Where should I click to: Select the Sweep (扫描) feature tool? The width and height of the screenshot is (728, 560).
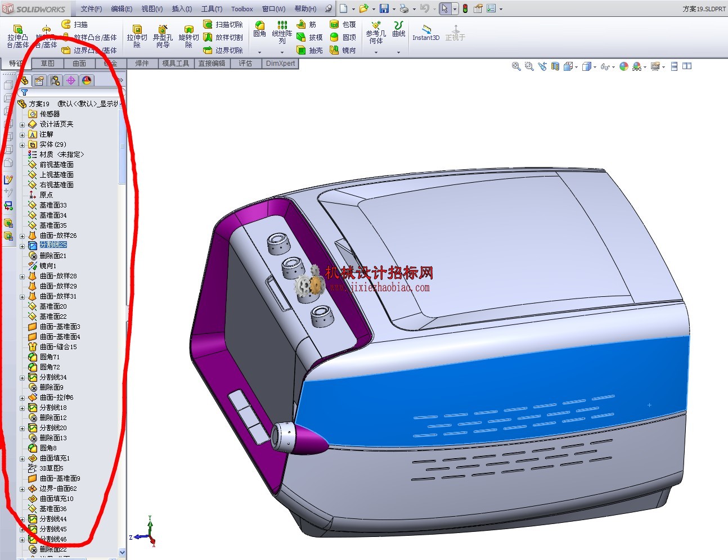pos(74,24)
